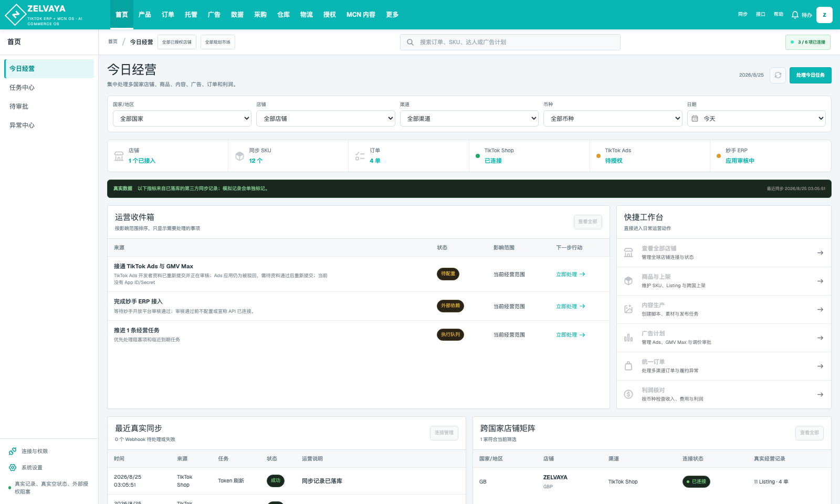The image size is (840, 504).
Task: Open the Z user avatar
Action: [x=824, y=15]
